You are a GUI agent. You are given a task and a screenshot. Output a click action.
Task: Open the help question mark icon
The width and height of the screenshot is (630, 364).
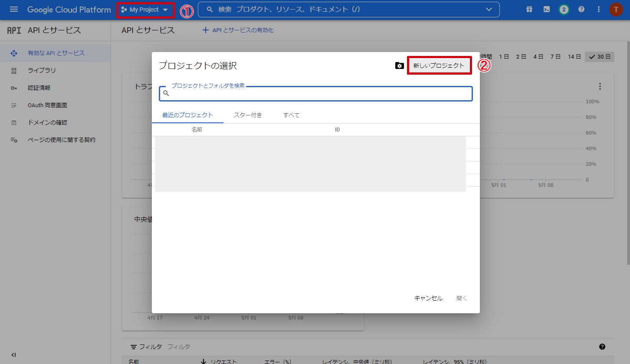coord(581,9)
